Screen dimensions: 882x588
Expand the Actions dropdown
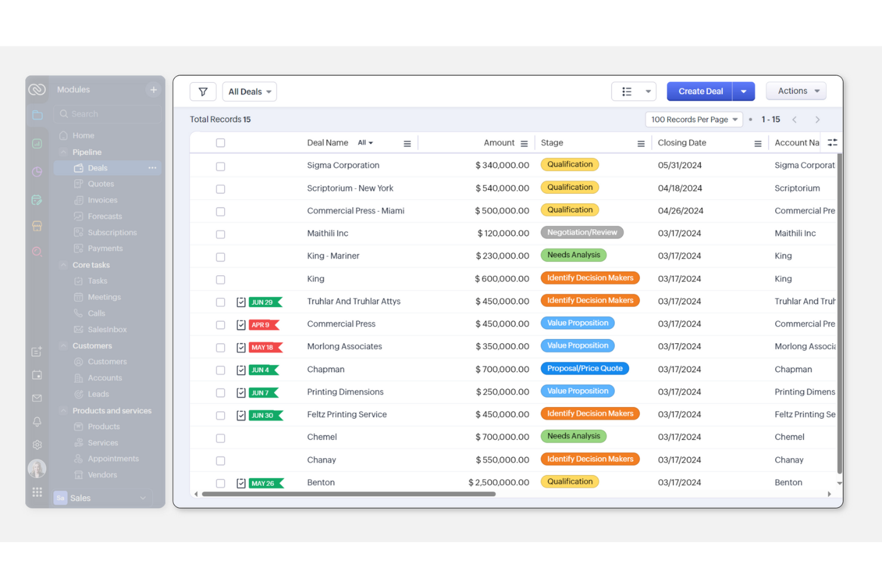tap(796, 91)
